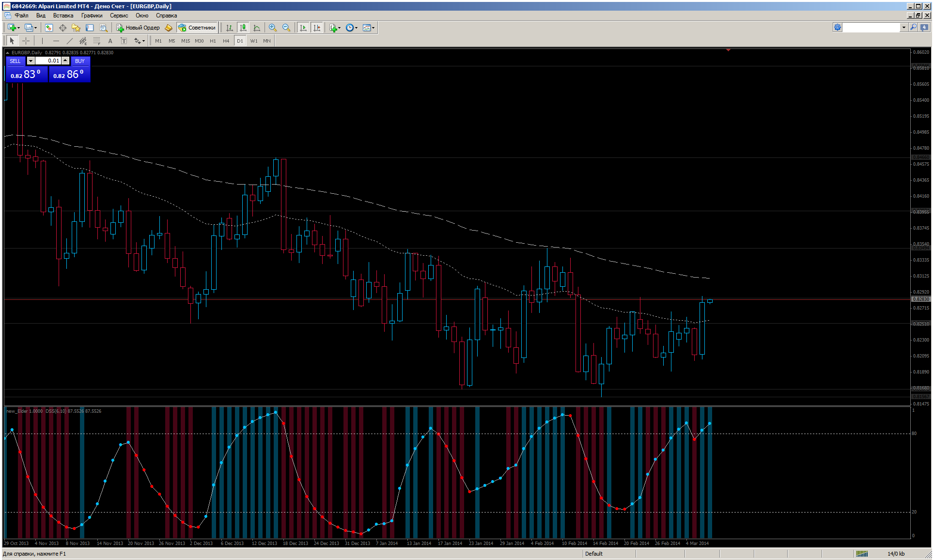Switch timeframe to W1

pyautogui.click(x=254, y=41)
